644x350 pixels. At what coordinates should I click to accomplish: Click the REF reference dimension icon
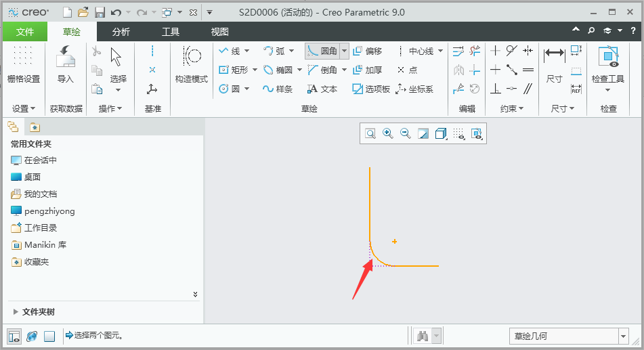point(576,89)
